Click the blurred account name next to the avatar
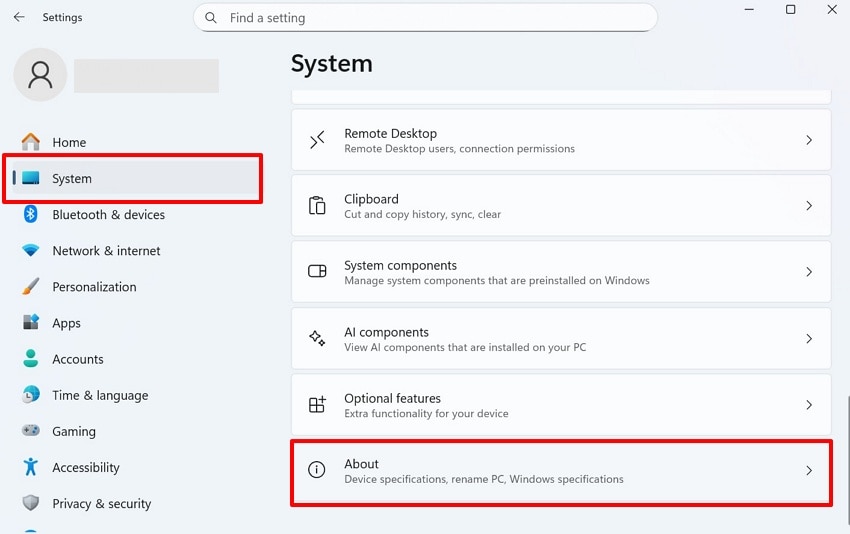 coord(146,76)
